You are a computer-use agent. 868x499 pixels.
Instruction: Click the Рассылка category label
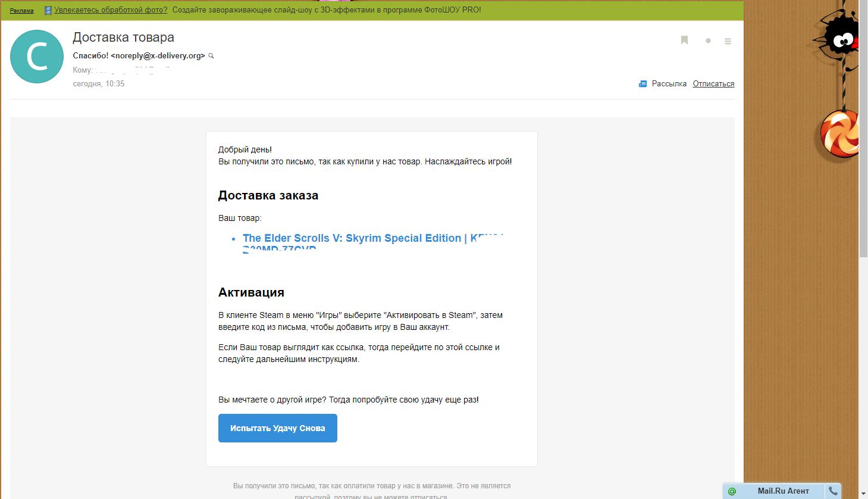pyautogui.click(x=669, y=84)
